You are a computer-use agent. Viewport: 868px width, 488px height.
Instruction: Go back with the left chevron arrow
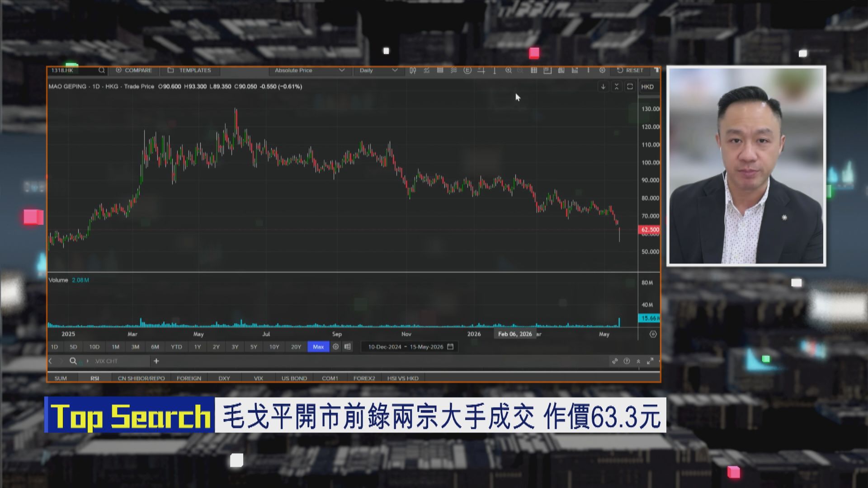[x=50, y=361]
